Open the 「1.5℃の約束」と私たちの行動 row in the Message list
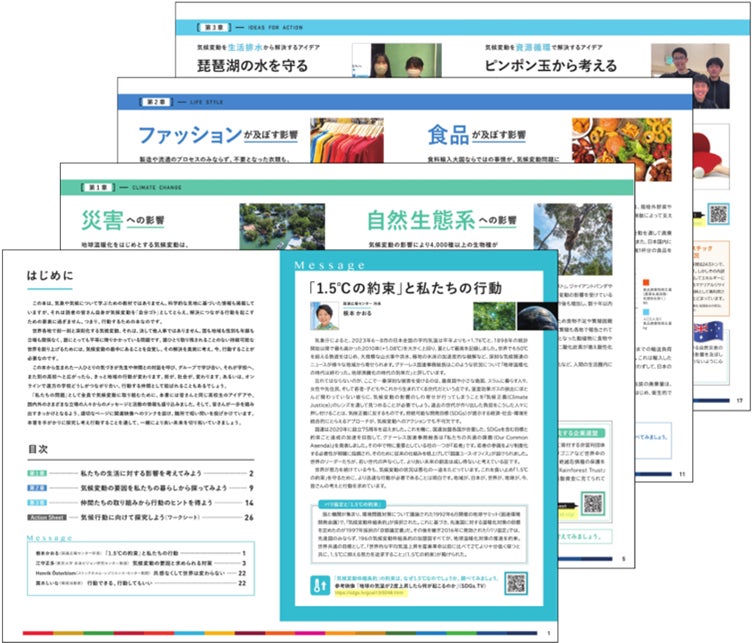Screen dimensions: 752x643 141,553
